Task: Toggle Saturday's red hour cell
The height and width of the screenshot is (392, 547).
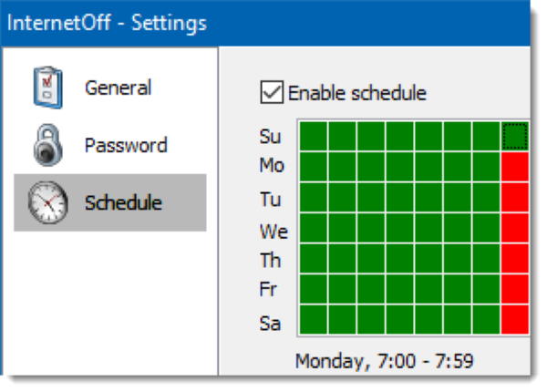Action: (x=515, y=320)
